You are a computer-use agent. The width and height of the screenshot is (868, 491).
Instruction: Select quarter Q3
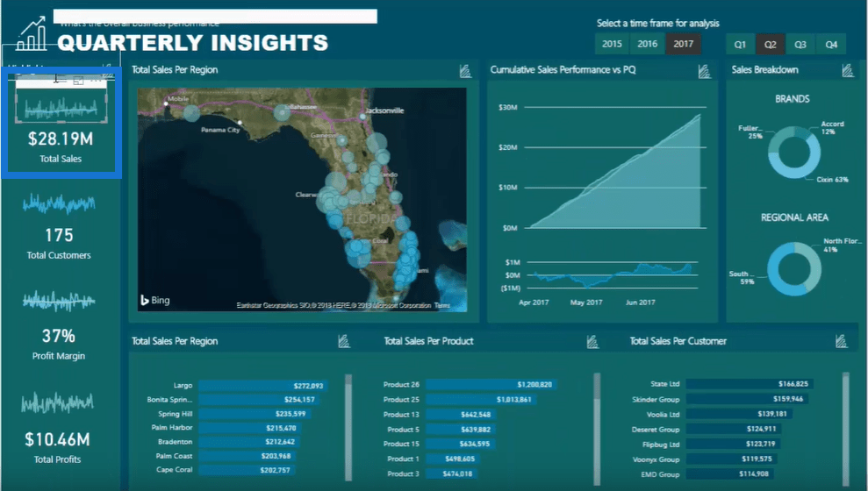pyautogui.click(x=800, y=44)
